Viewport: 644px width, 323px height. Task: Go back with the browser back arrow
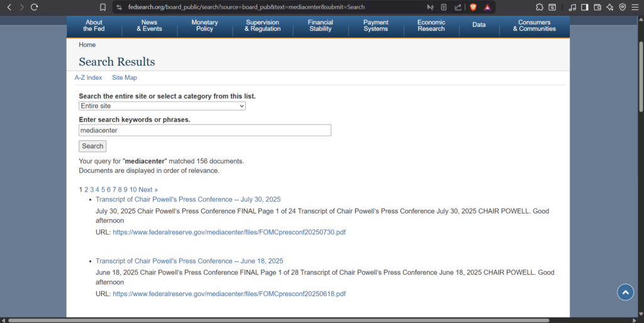tap(9, 7)
